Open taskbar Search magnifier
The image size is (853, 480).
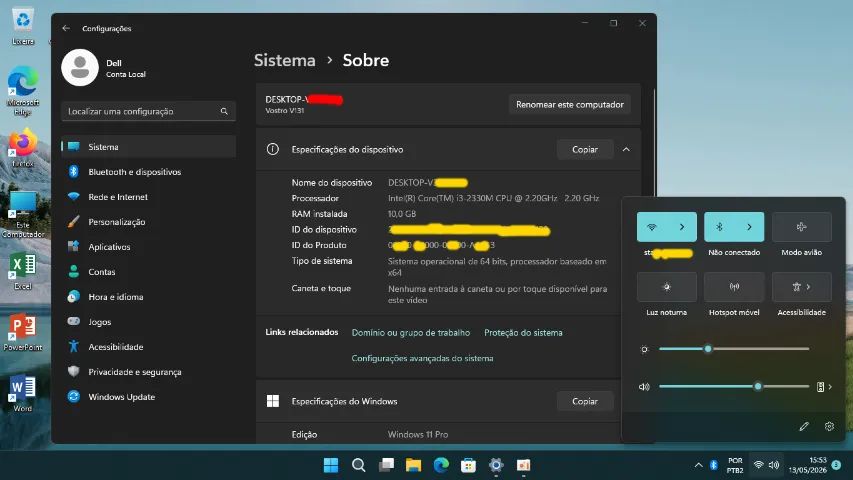358,465
